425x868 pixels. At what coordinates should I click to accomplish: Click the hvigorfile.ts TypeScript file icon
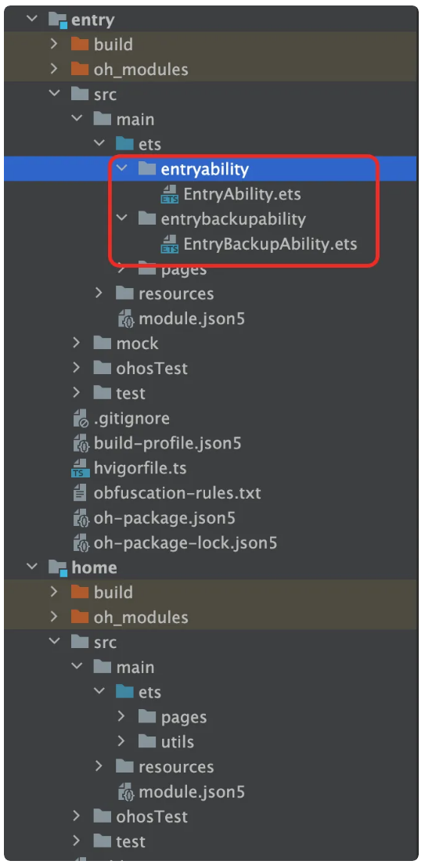[81, 468]
